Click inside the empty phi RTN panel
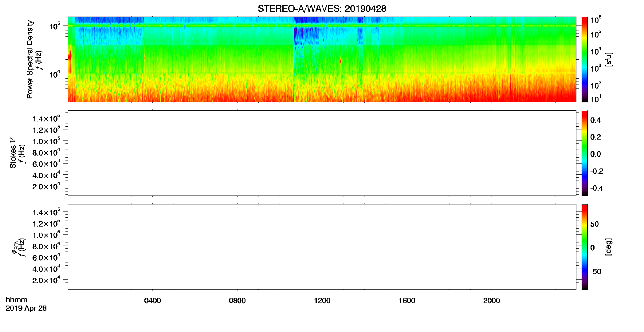This screenshot has height=332, width=644. point(322,247)
